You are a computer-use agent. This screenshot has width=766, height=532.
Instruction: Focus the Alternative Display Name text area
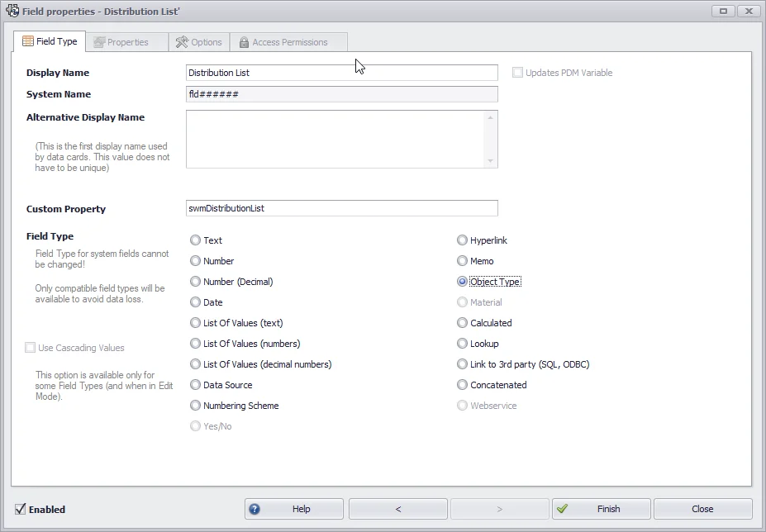[x=342, y=140]
